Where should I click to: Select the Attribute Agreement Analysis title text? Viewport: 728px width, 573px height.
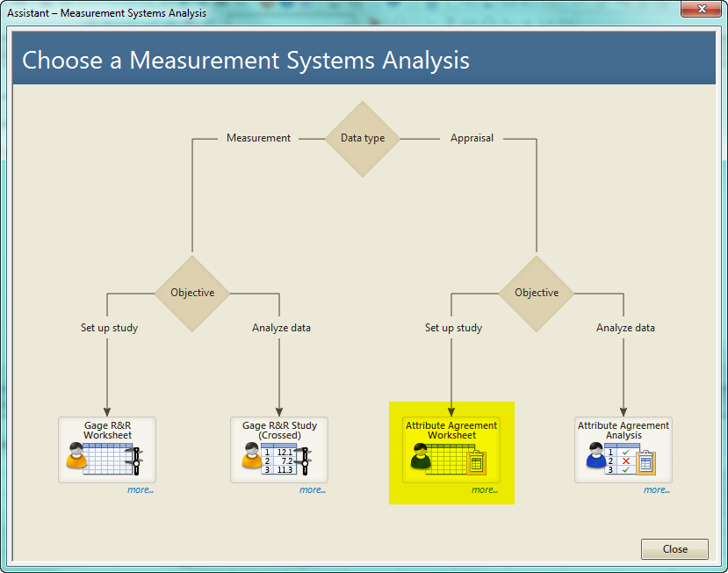pyautogui.click(x=623, y=431)
